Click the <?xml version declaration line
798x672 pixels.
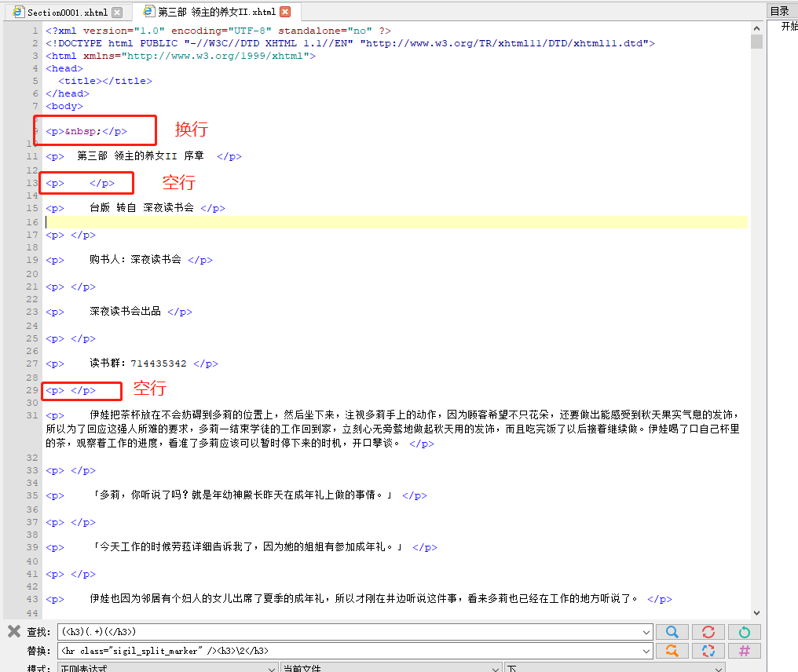218,31
